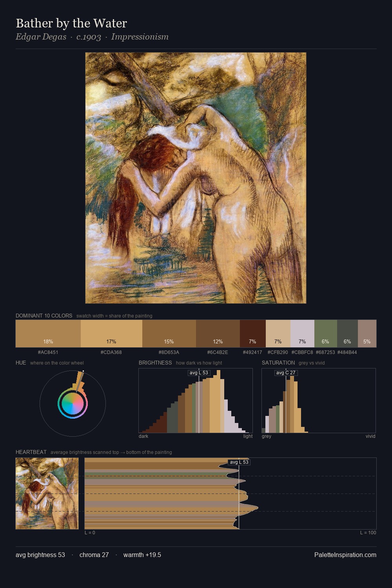Click the 'c.1903' date text
The image size is (392, 588).
(89, 37)
